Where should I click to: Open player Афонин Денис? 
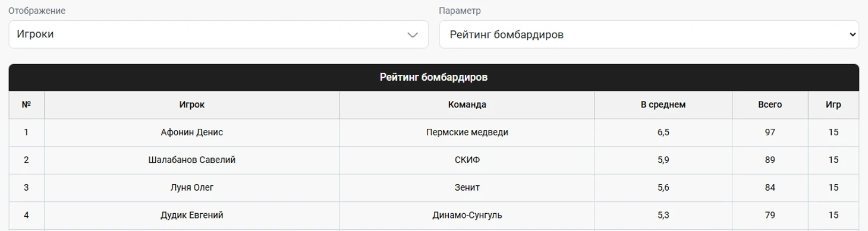[x=192, y=132]
